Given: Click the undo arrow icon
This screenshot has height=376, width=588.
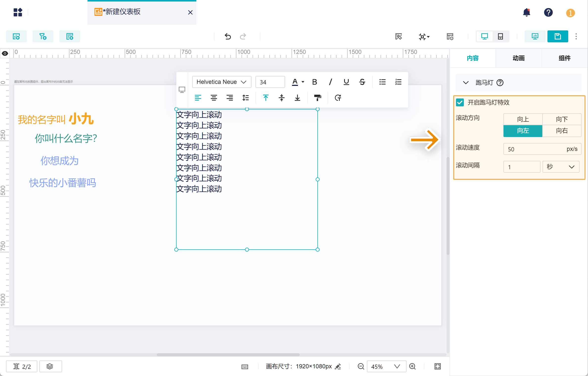Looking at the screenshot, I should [228, 37].
